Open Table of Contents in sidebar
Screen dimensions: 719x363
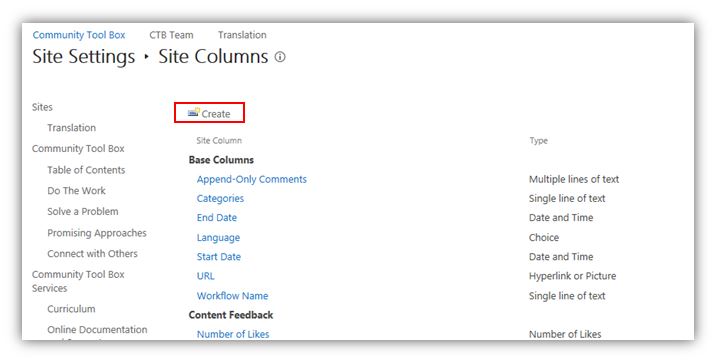coord(86,170)
